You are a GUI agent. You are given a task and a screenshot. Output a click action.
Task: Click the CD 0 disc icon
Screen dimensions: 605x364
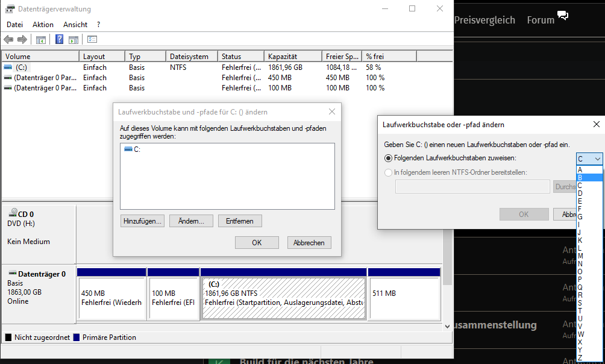click(x=13, y=212)
